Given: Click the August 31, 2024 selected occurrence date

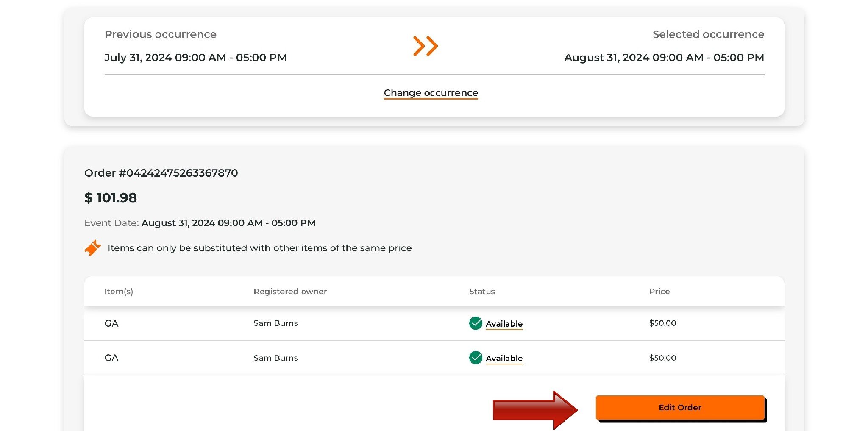Looking at the screenshot, I should pyautogui.click(x=664, y=58).
